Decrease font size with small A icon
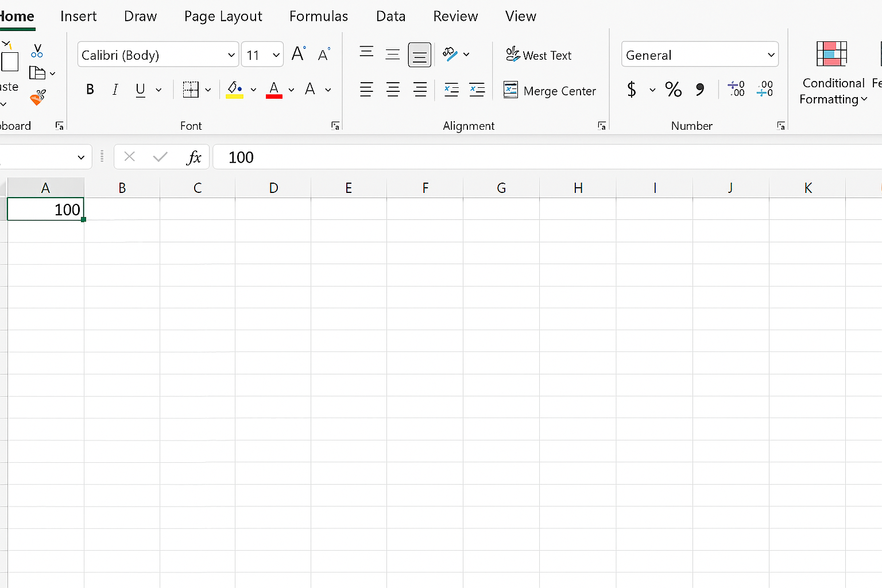 324,55
